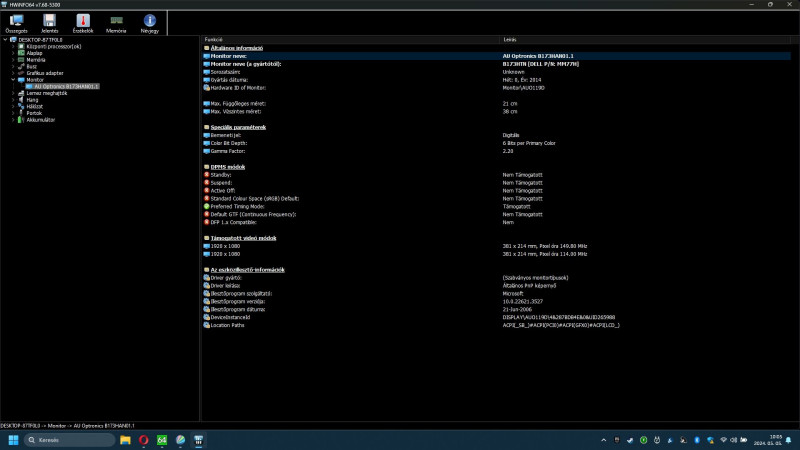Select the Központi processzor(ok) tree item

54,46
